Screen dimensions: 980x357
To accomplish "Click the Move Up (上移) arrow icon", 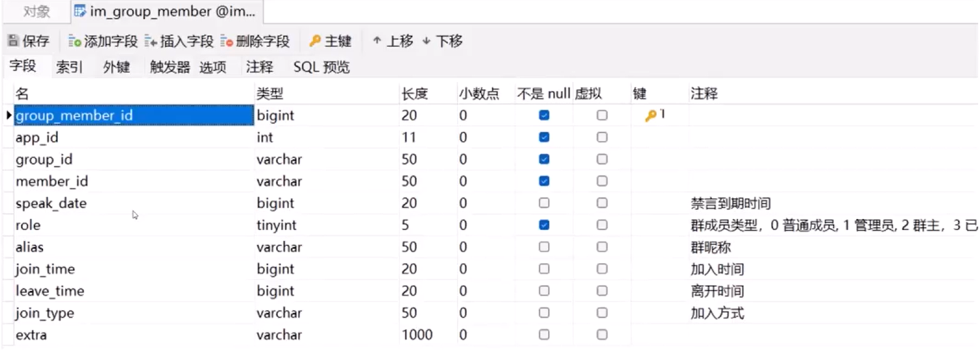I will pos(377,41).
